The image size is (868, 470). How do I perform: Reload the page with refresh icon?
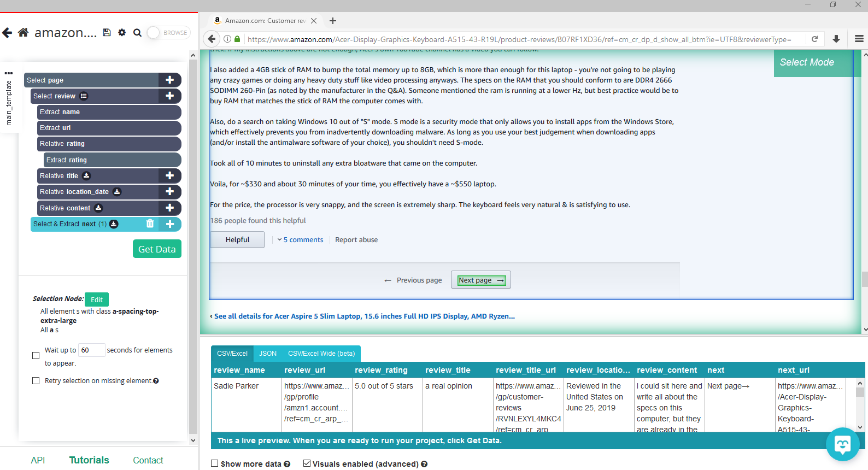pyautogui.click(x=814, y=39)
